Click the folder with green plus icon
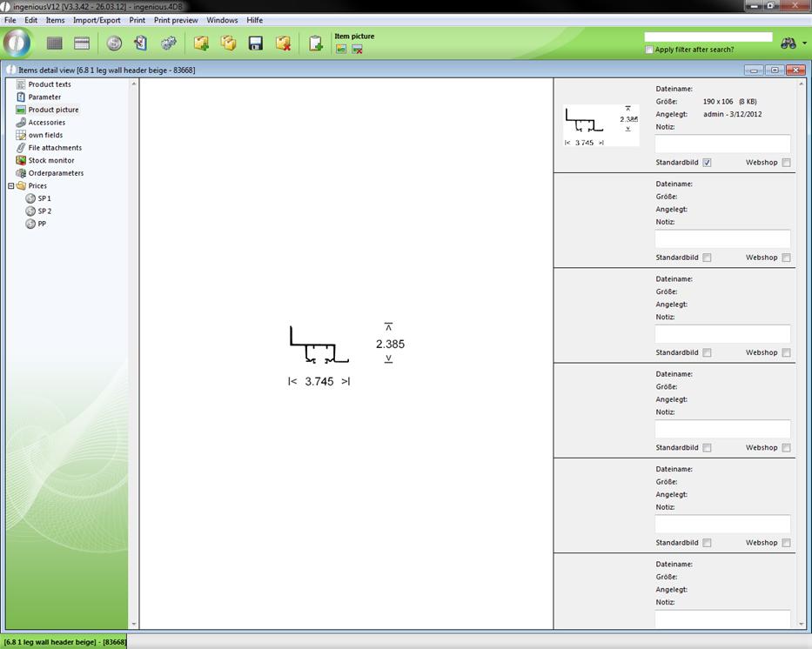This screenshot has height=649, width=812. pyautogui.click(x=201, y=43)
